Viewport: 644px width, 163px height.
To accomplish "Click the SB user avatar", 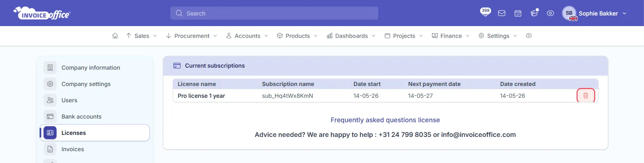I will pos(569,13).
